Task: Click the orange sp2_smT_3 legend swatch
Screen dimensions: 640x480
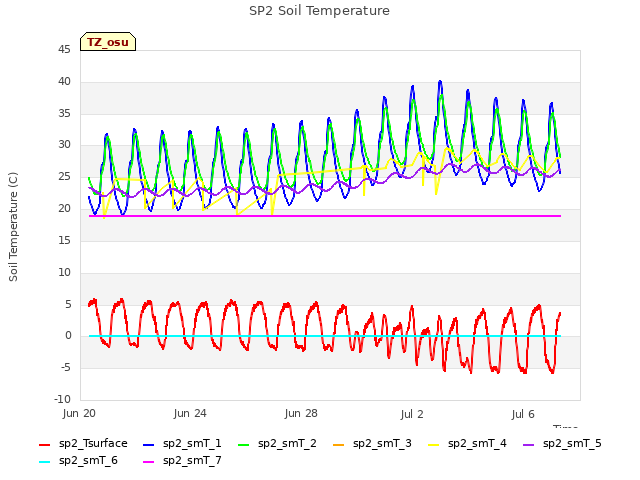Action: coord(339,444)
